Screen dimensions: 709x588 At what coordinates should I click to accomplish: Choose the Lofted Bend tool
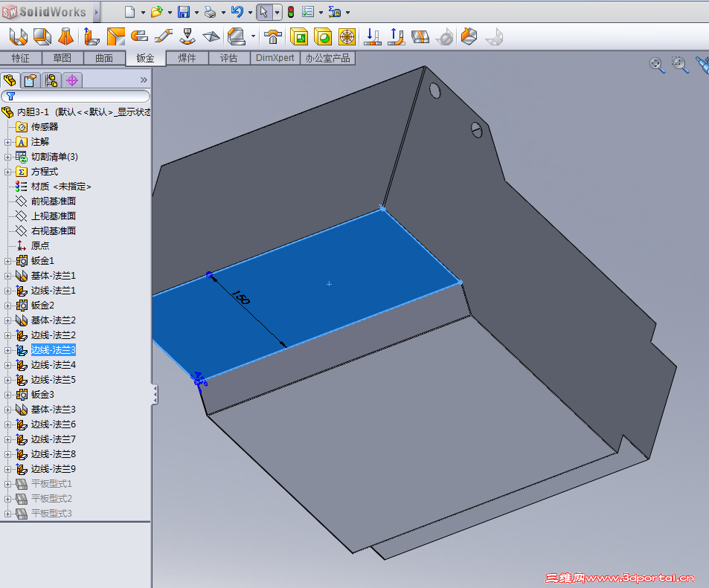coord(66,36)
